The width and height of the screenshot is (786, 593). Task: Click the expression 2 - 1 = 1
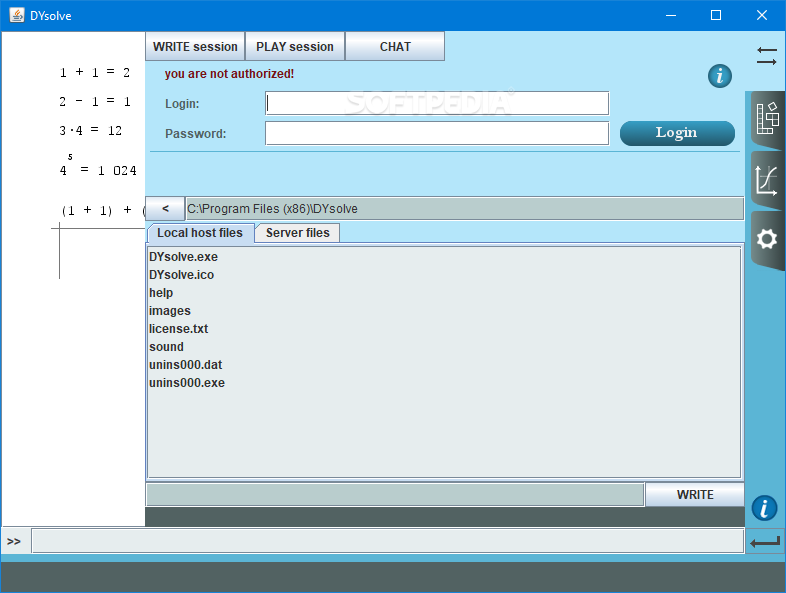(95, 102)
